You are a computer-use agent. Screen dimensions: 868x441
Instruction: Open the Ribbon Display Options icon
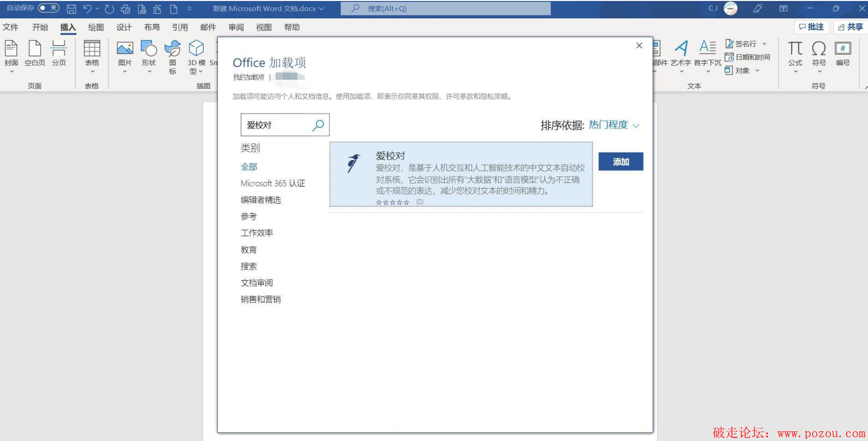783,8
